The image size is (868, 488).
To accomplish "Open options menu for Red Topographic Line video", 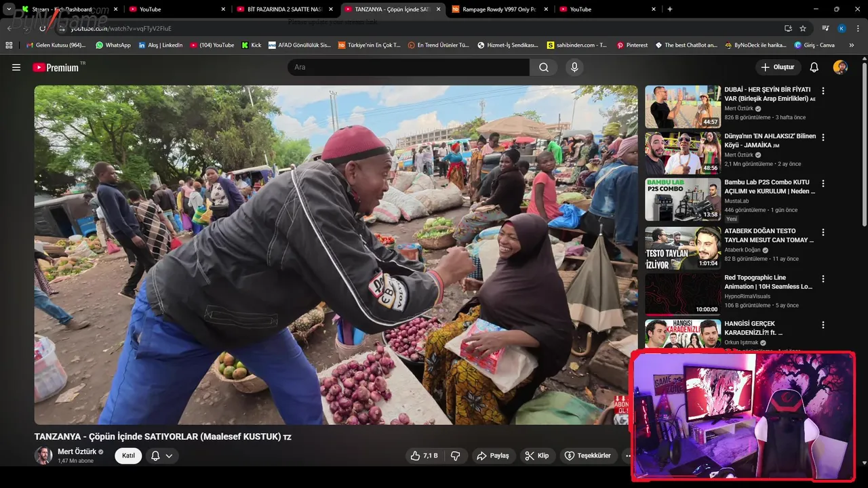I will [x=823, y=279].
